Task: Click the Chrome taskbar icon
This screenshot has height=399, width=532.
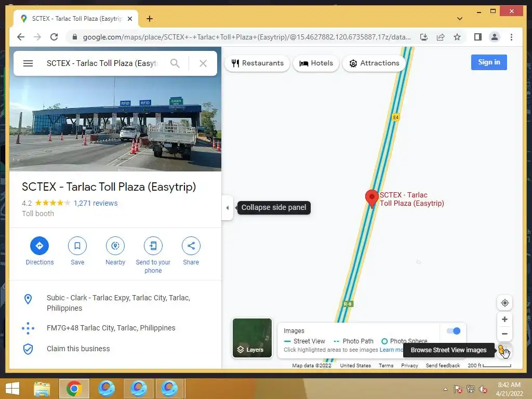Action: click(74, 389)
